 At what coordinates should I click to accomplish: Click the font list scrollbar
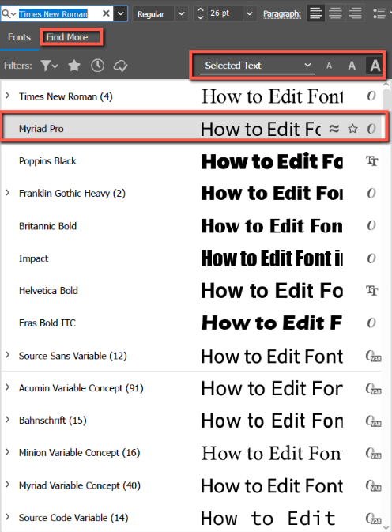pyautogui.click(x=386, y=100)
